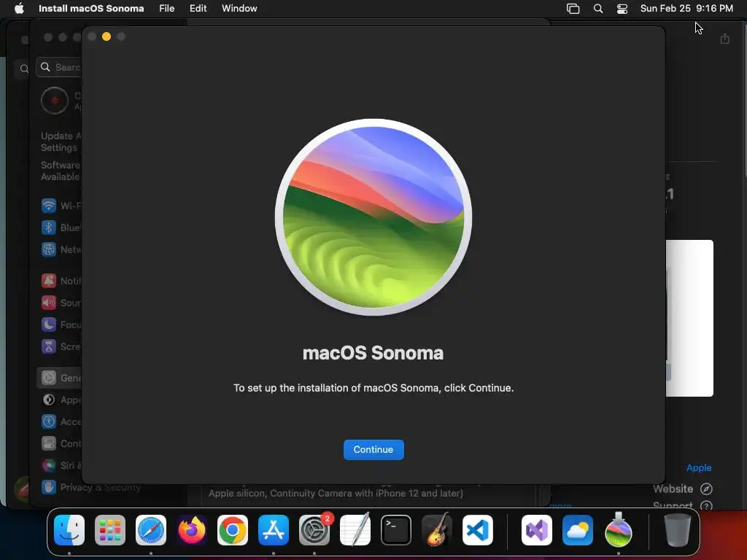Select Appearance icon in System Settings sidebar

(x=49, y=400)
